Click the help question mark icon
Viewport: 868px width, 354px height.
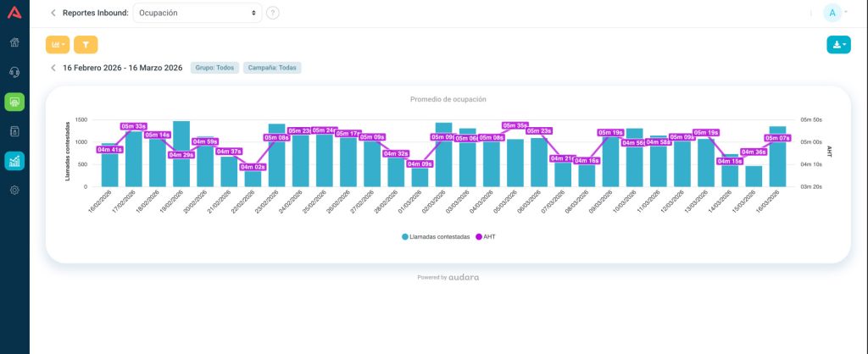click(x=272, y=13)
